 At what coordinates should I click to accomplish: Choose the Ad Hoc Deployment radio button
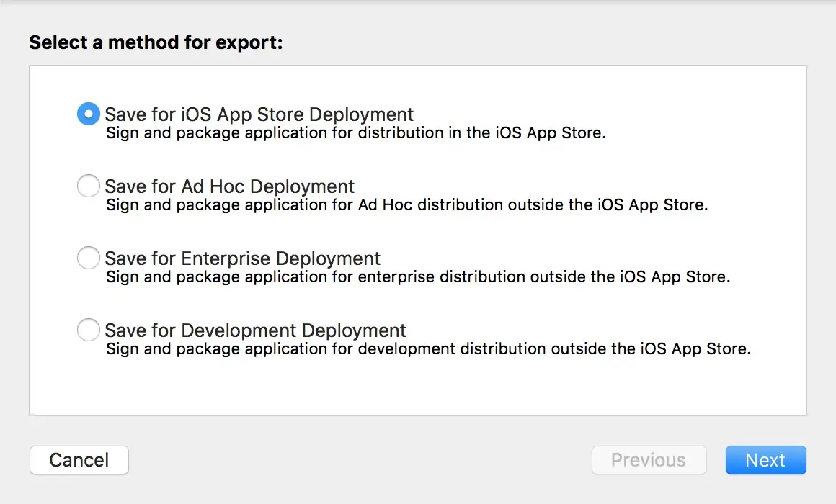(89, 186)
